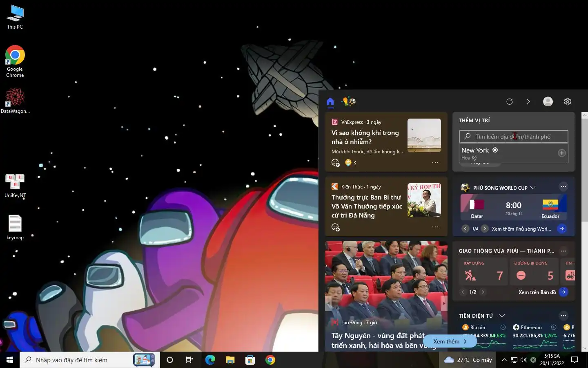
Task: Open widgets settings gear
Action: tap(568, 101)
